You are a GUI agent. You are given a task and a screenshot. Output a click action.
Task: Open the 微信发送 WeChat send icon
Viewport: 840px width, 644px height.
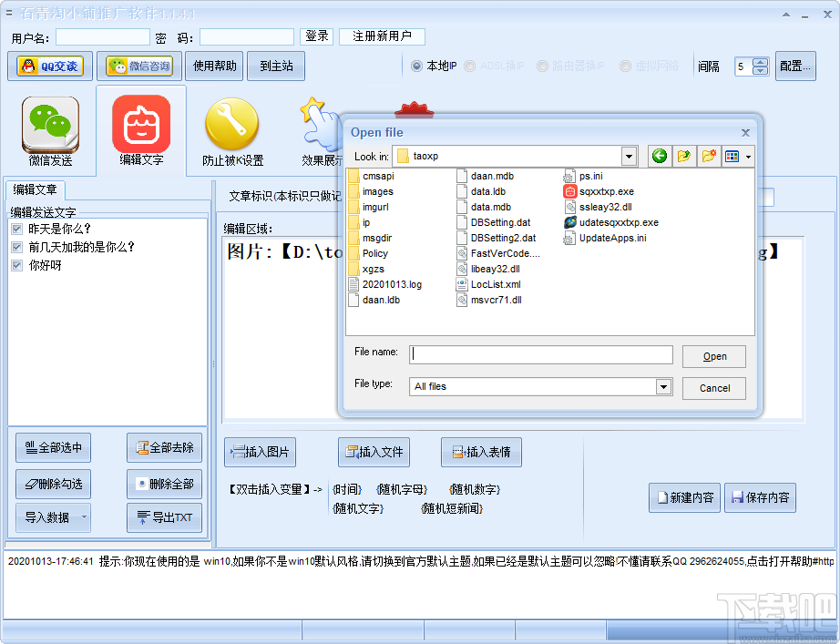(50, 131)
